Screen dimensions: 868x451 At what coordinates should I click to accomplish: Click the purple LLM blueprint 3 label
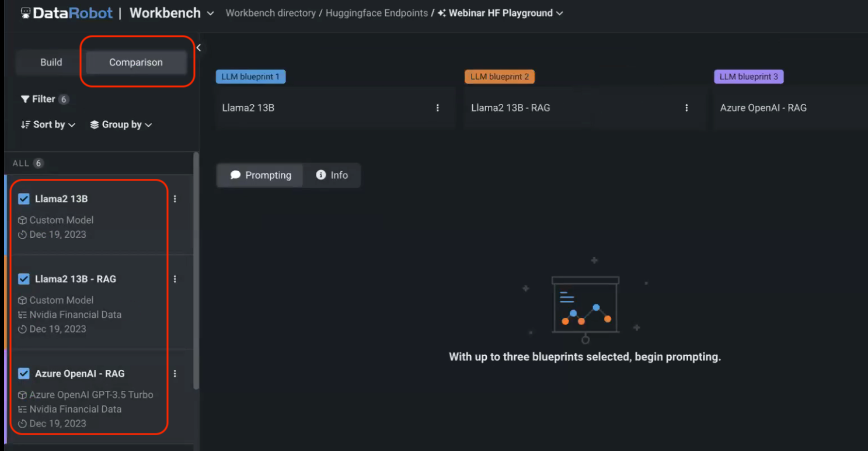click(748, 76)
